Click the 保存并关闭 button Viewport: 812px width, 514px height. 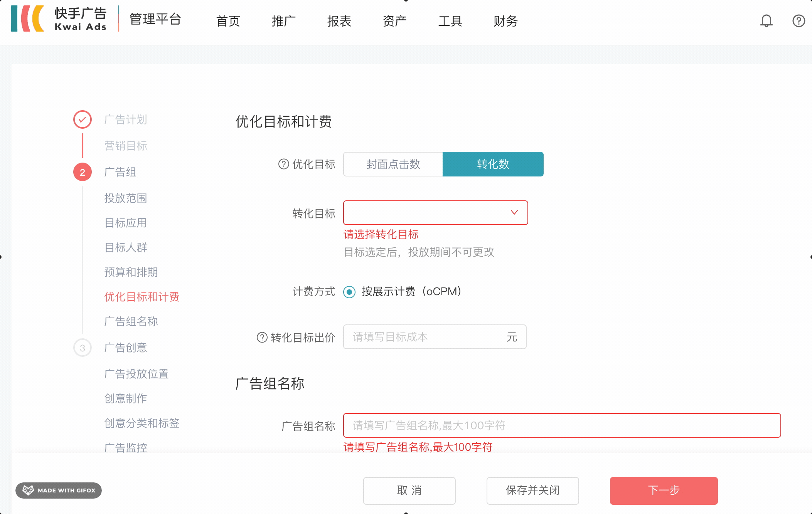click(x=532, y=490)
